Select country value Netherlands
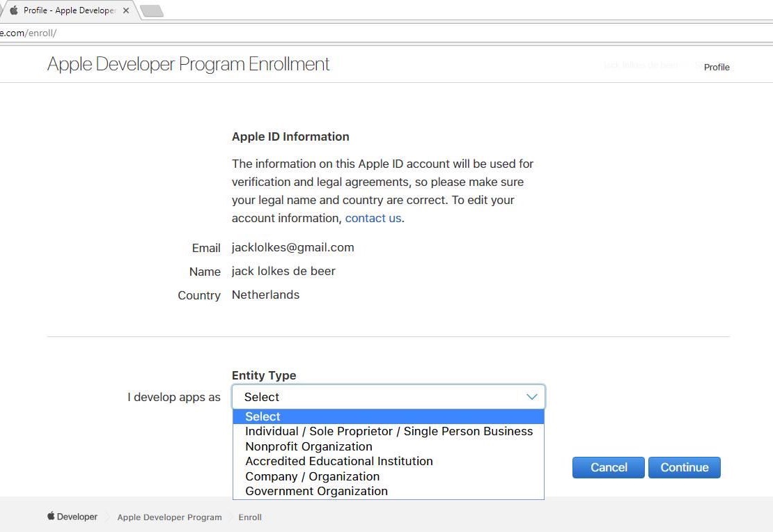The image size is (773, 532). click(x=266, y=295)
